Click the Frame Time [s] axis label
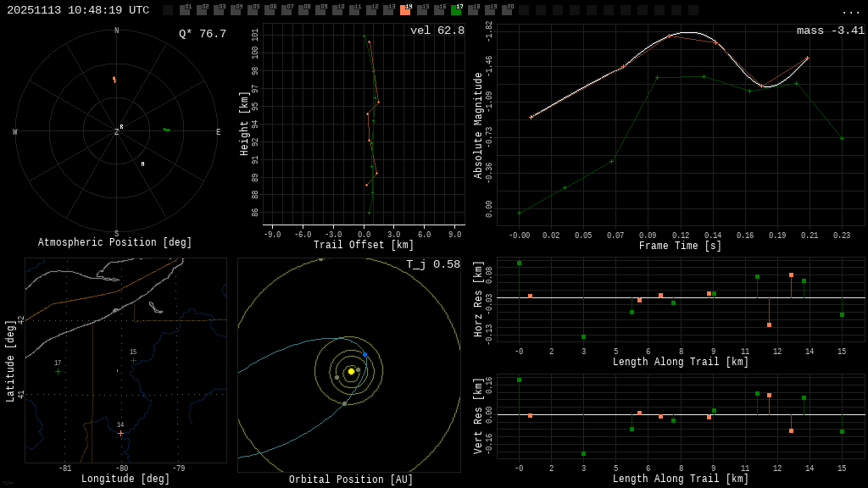The image size is (868, 488). coord(681,245)
